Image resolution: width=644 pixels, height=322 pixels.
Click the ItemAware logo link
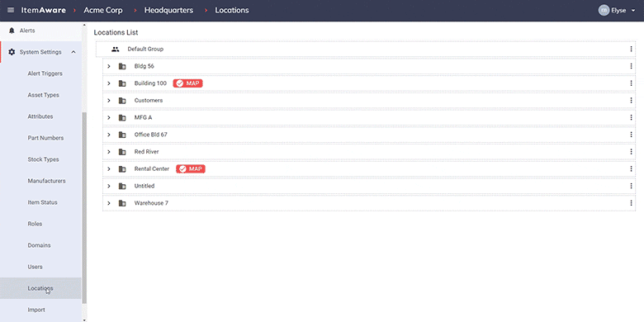pyautogui.click(x=44, y=10)
